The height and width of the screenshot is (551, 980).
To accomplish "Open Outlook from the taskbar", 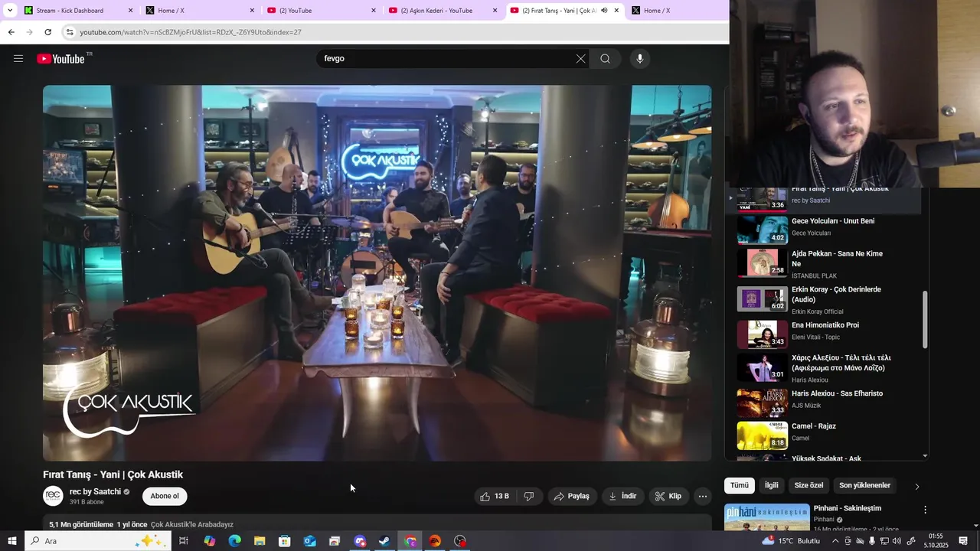I will pyautogui.click(x=309, y=541).
